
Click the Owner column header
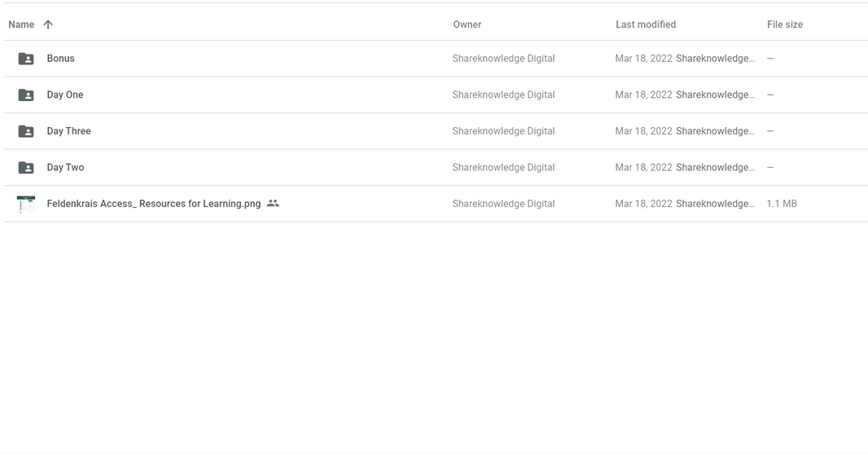coord(467,24)
